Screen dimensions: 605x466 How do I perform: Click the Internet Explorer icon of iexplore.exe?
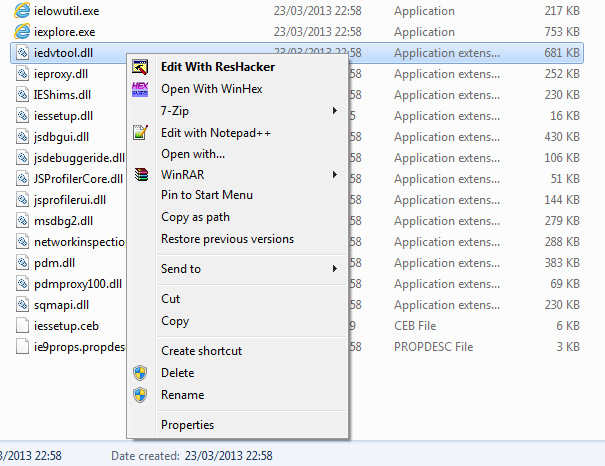(x=22, y=32)
